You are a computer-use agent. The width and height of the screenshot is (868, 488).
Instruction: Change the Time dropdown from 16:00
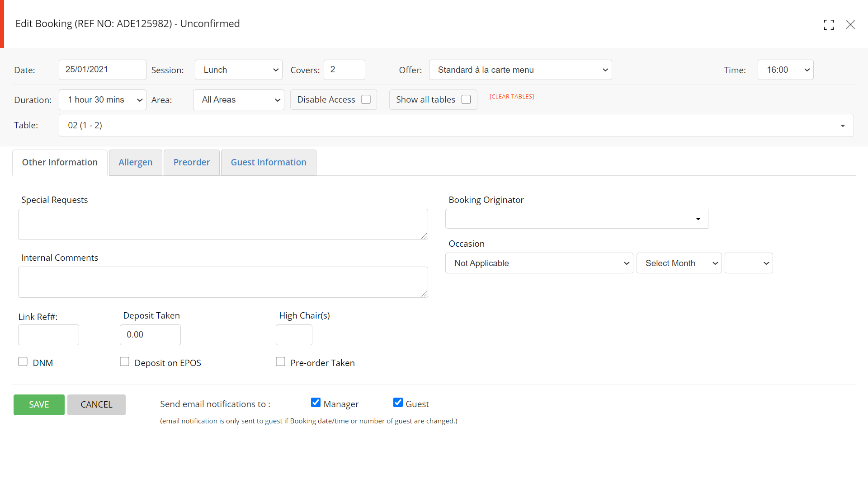click(x=786, y=70)
